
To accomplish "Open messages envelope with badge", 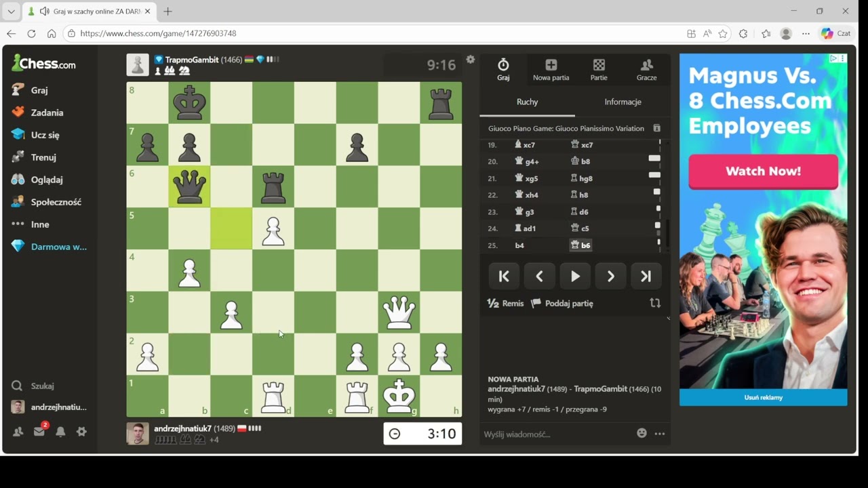I will [x=39, y=431].
